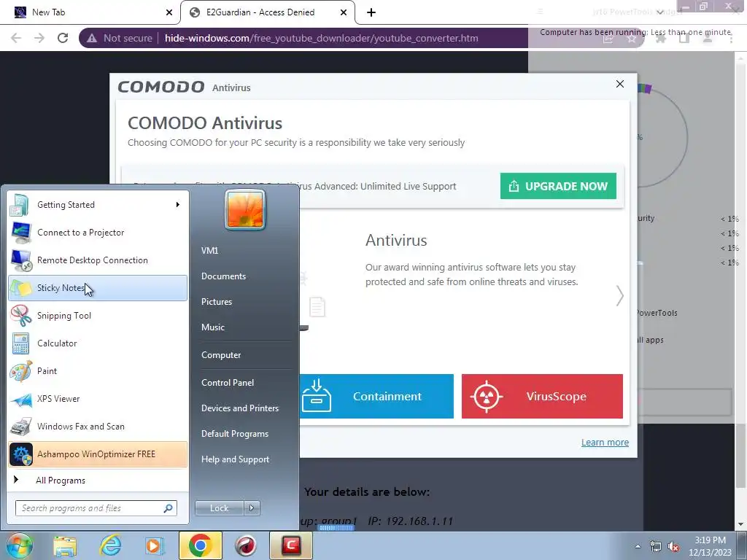Switch to Chrome in taskbar
This screenshot has height=560, width=747.
[x=201, y=545]
